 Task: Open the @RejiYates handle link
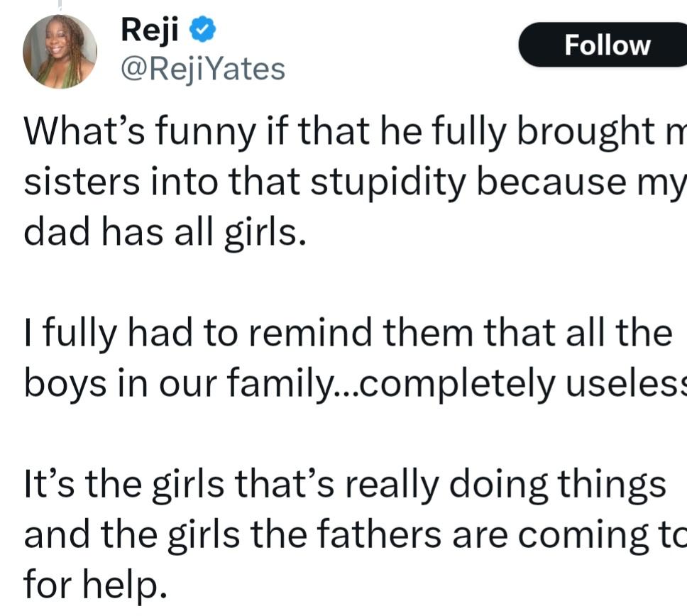click(x=203, y=69)
